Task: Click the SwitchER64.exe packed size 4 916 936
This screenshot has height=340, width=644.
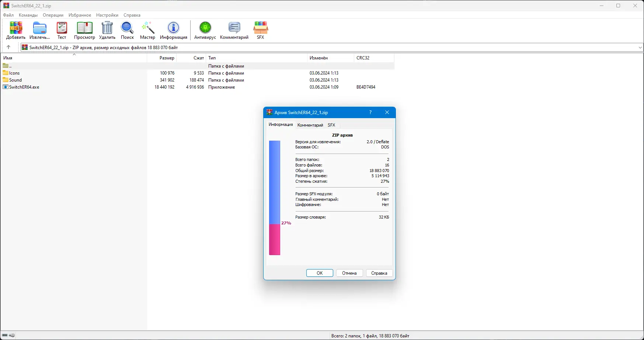Action: [x=195, y=87]
